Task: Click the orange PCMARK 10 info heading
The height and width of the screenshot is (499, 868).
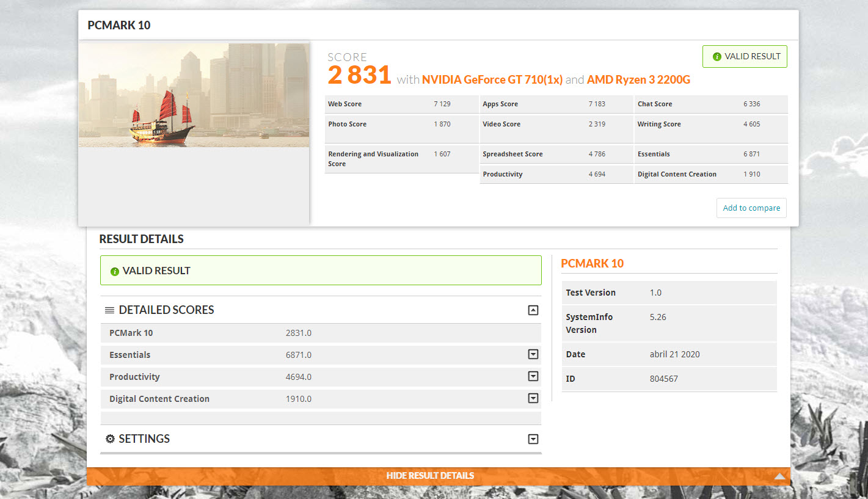Action: point(593,263)
